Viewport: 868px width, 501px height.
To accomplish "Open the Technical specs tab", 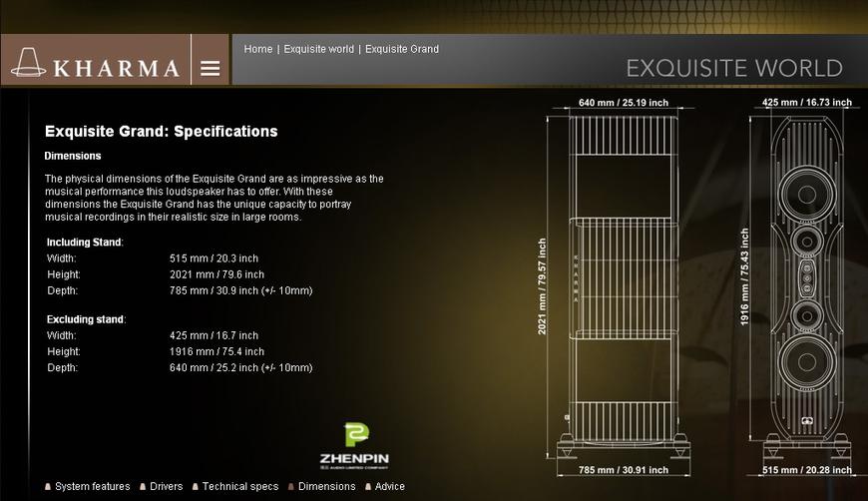I will tap(235, 486).
